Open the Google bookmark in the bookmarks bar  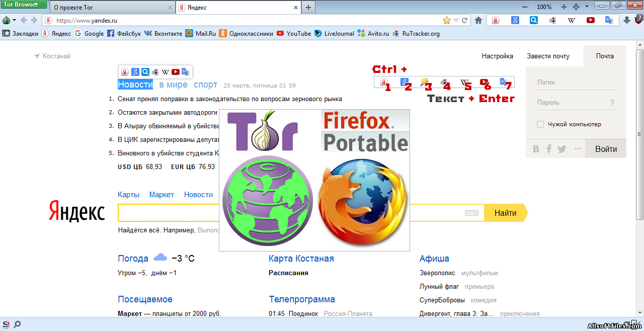coord(89,34)
